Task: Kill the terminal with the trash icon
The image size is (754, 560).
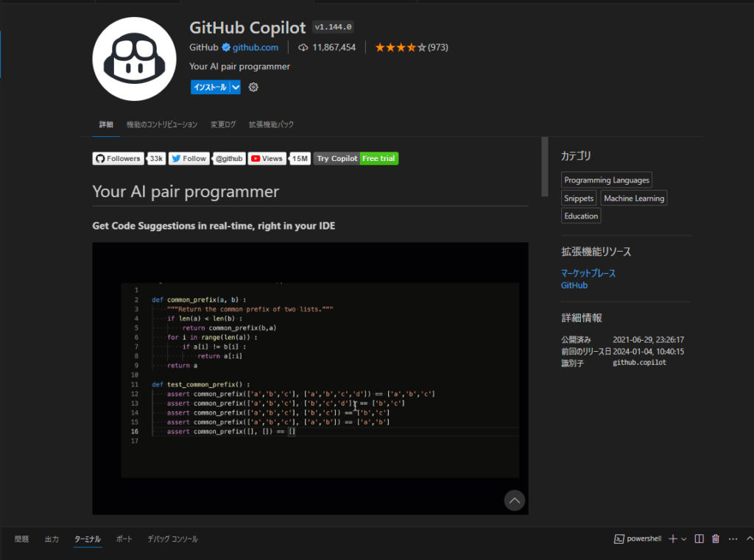Action: (716, 539)
